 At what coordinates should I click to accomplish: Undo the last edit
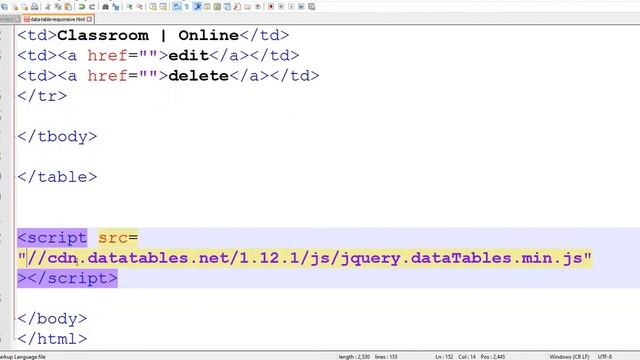pyautogui.click(x=82, y=7)
